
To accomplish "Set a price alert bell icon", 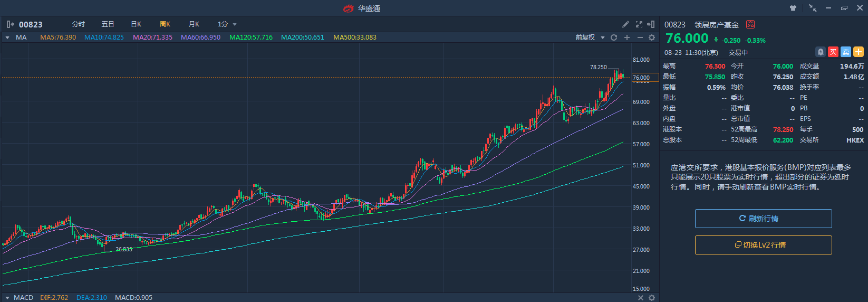I will point(821,52).
